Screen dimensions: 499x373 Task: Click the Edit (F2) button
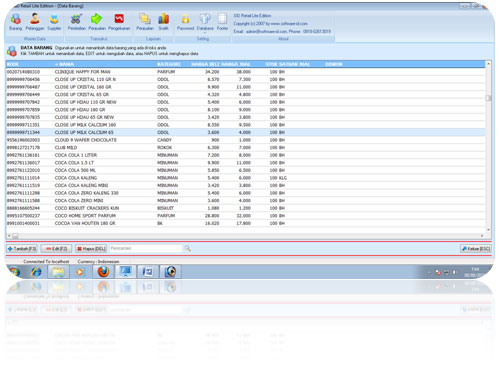[x=56, y=249]
